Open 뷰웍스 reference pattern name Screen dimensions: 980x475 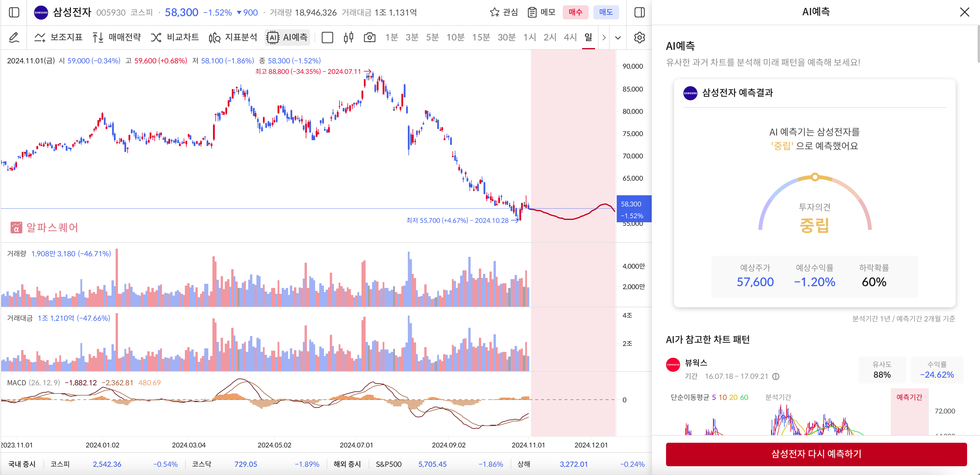pos(696,362)
